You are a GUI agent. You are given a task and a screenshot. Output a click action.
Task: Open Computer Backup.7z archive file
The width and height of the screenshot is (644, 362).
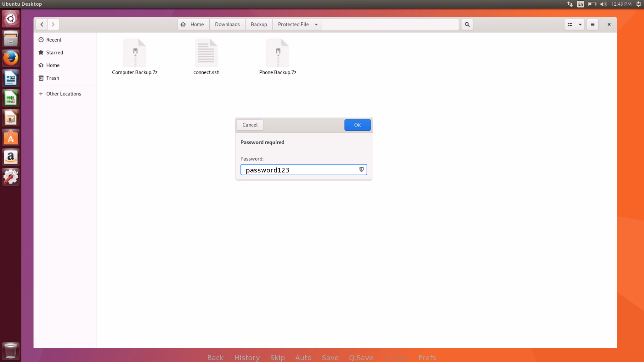click(x=135, y=57)
